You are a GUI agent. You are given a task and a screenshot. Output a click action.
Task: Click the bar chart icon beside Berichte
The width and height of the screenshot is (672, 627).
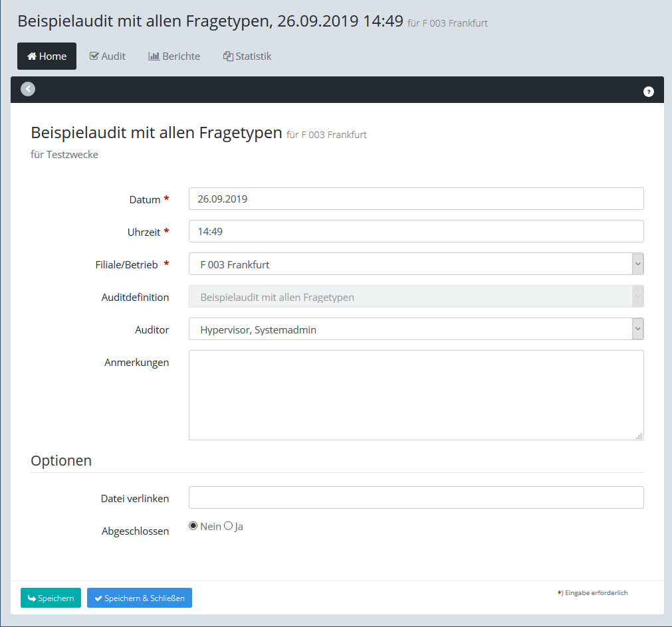pyautogui.click(x=154, y=56)
